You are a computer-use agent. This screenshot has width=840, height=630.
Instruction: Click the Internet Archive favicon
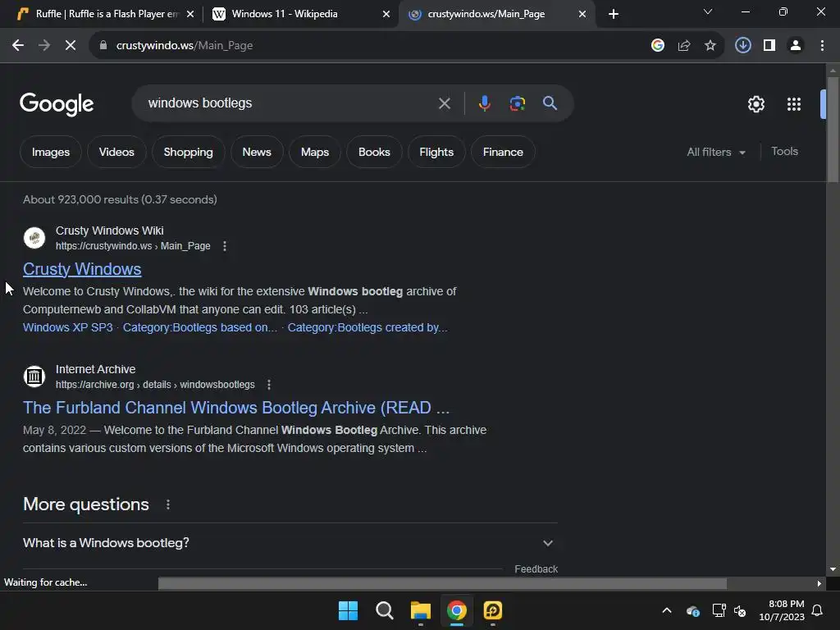(34, 376)
